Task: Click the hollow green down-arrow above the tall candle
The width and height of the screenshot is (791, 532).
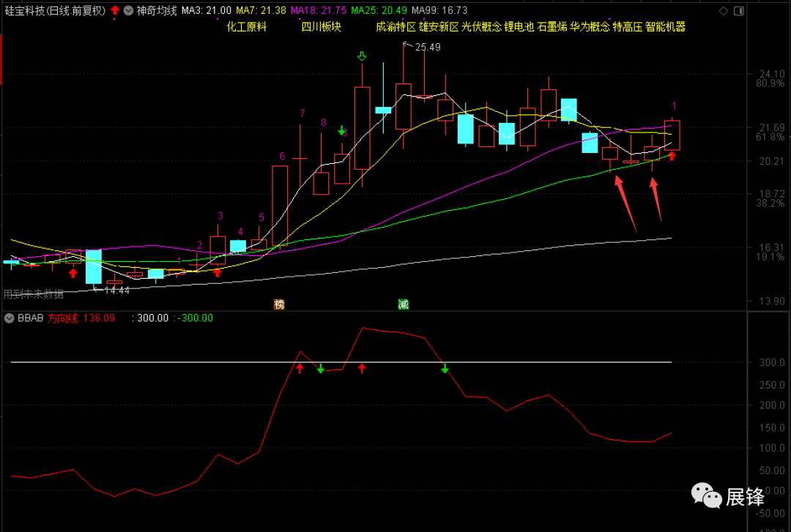Action: point(362,56)
